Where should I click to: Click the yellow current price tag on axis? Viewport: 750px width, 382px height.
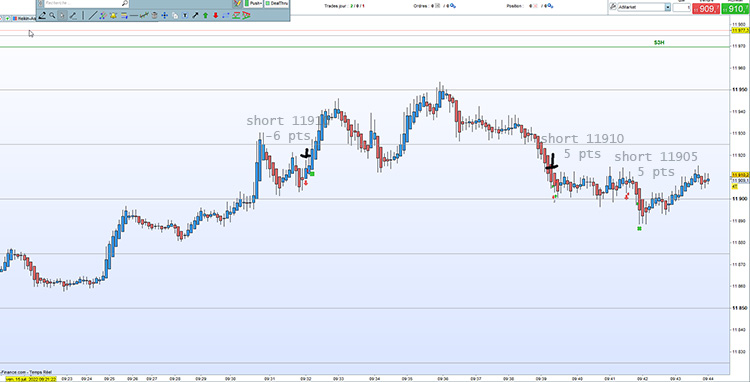pyautogui.click(x=739, y=175)
